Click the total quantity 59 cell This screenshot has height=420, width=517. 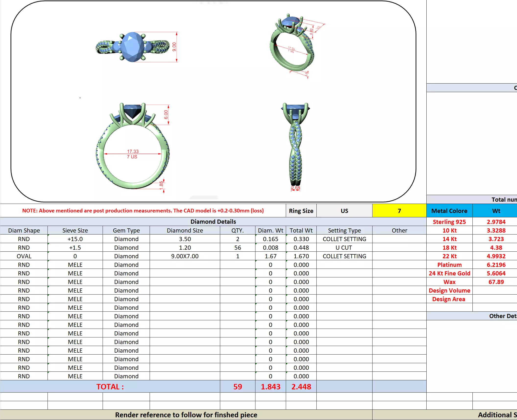tap(237, 386)
